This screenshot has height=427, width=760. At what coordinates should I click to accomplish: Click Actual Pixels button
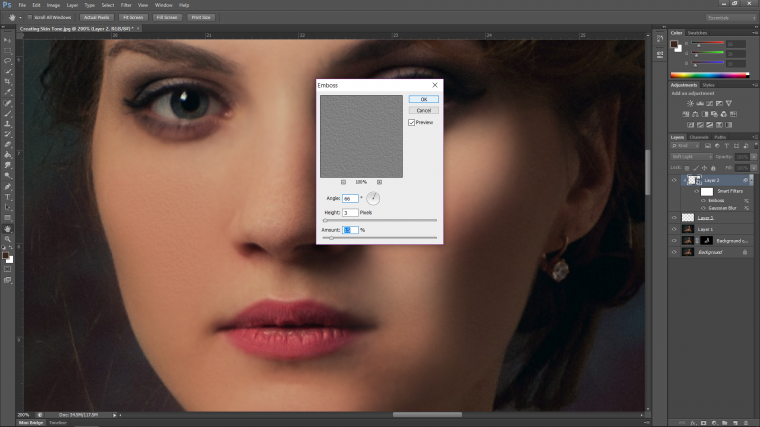96,17
